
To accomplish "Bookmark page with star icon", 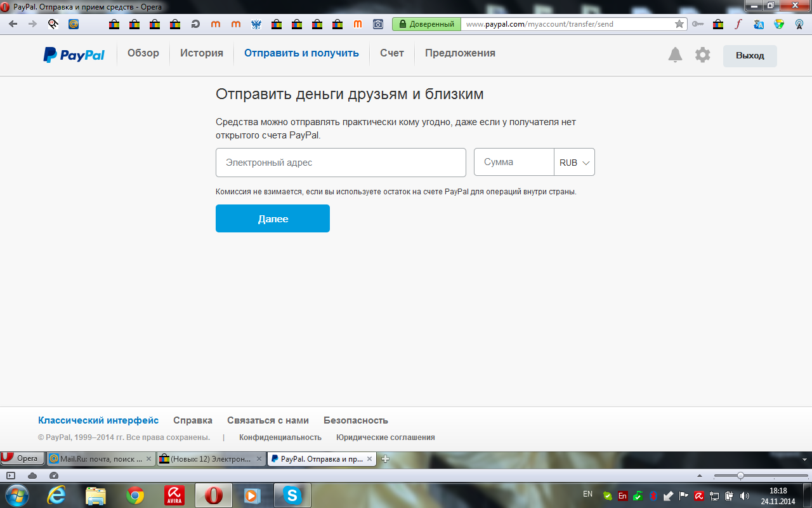I will 679,24.
